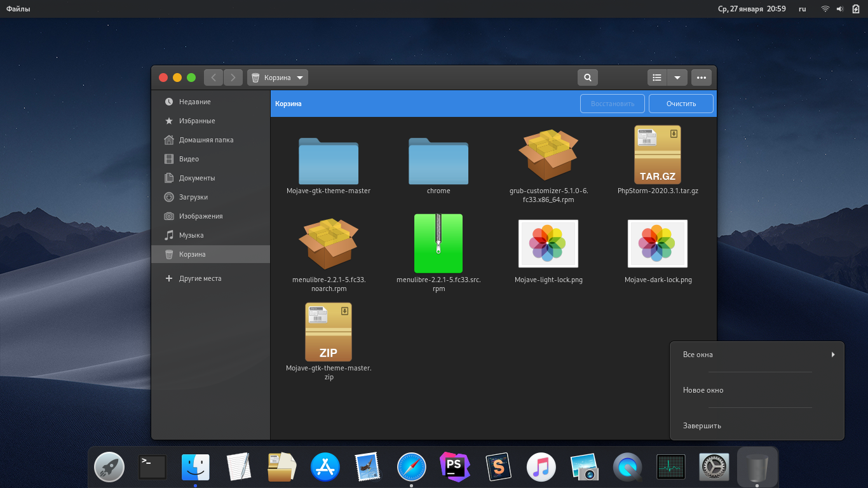Click the Finder icon in the dock

196,468
